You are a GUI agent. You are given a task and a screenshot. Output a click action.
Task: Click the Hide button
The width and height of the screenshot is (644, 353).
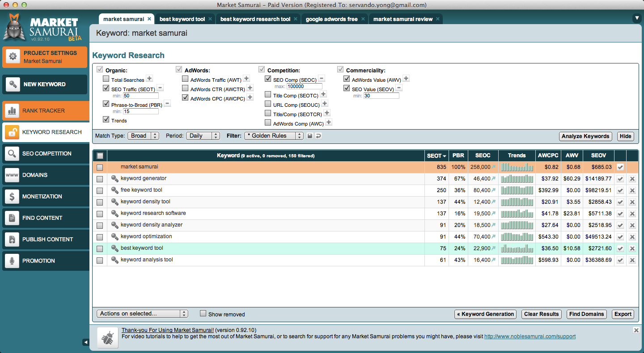point(626,136)
